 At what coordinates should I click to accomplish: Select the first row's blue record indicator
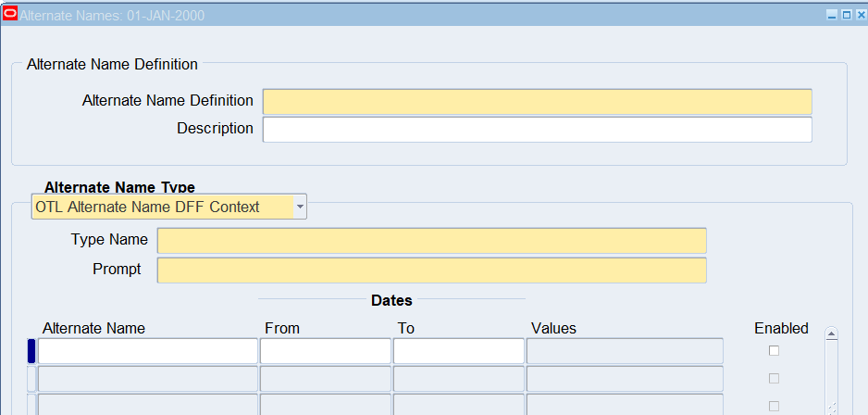31,351
